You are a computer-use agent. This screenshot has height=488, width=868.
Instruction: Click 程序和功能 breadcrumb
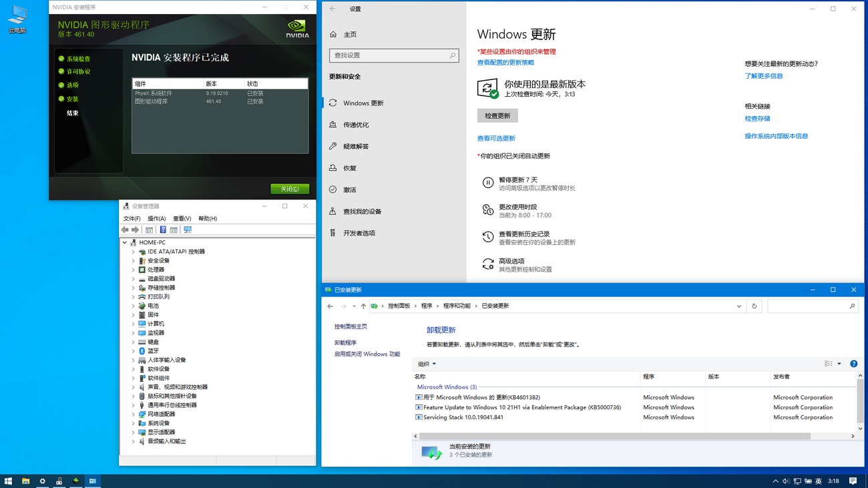[457, 306]
